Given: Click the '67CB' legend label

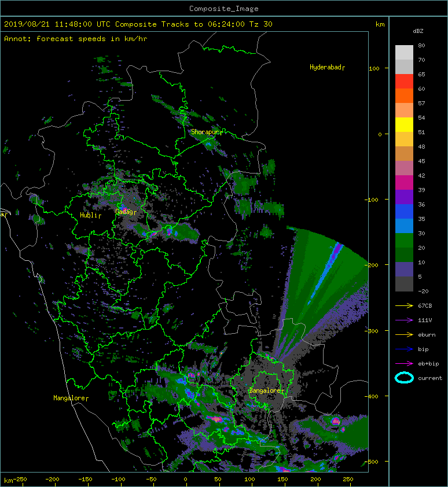Looking at the screenshot, I should pos(425,305).
